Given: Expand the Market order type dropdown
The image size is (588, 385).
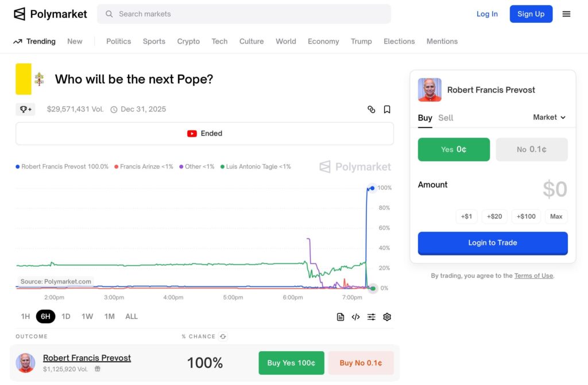Looking at the screenshot, I should pos(549,118).
